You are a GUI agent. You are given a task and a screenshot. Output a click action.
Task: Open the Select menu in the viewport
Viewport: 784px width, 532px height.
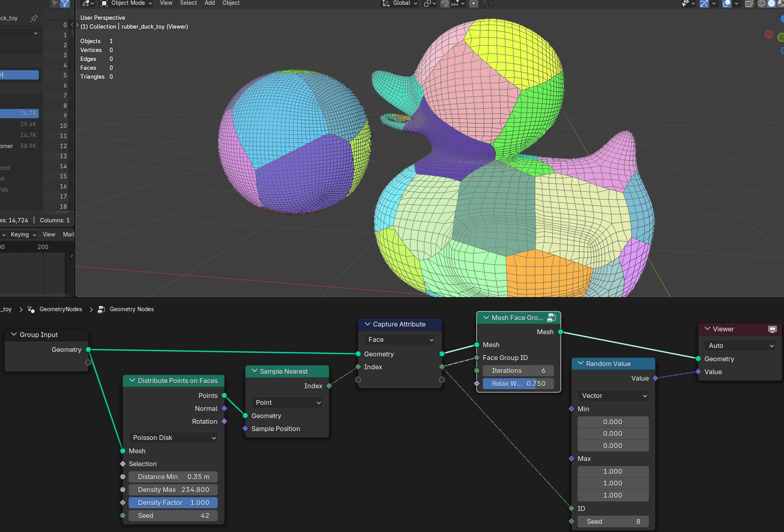[x=188, y=3]
